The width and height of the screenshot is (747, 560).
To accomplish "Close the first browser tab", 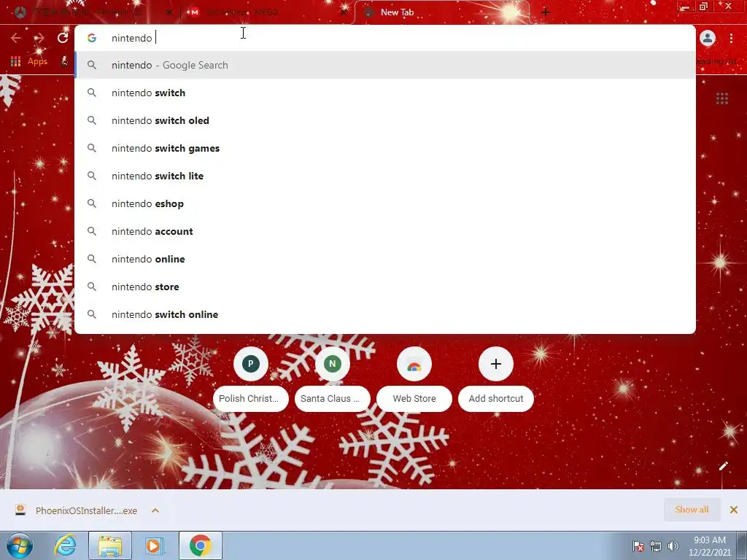I will click(x=169, y=12).
